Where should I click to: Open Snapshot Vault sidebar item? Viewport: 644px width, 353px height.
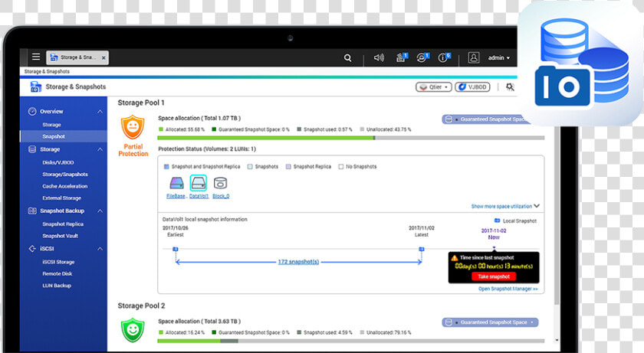click(x=60, y=236)
